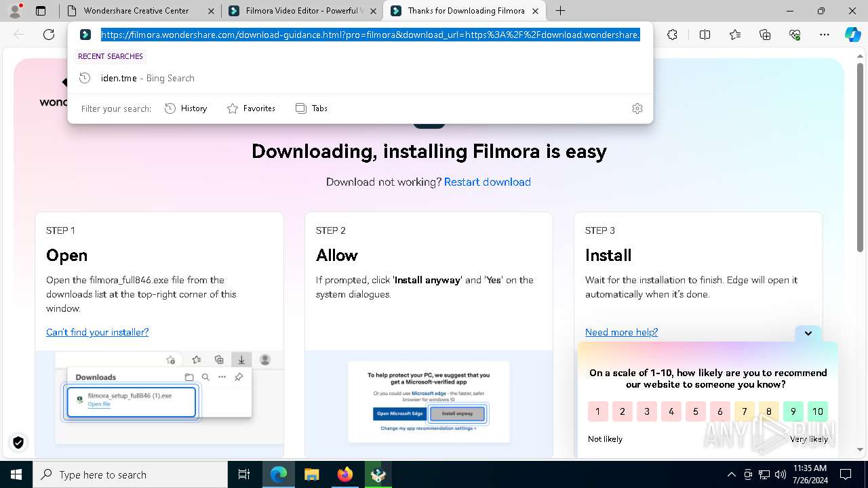Open the Favorites star toolbar icon

pos(735,35)
